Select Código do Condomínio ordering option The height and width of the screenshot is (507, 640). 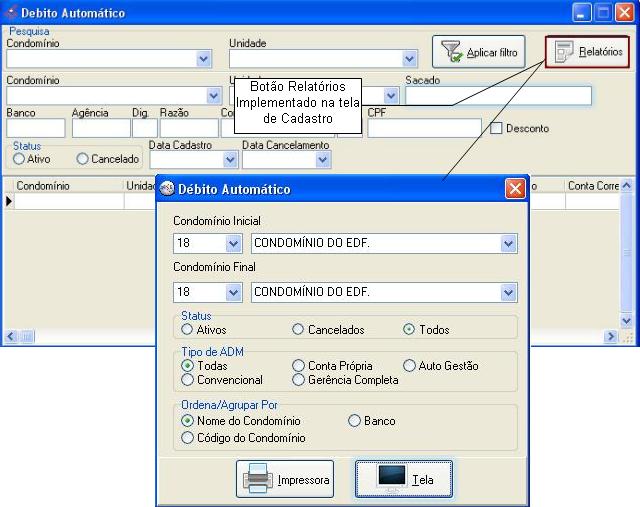pos(187,437)
